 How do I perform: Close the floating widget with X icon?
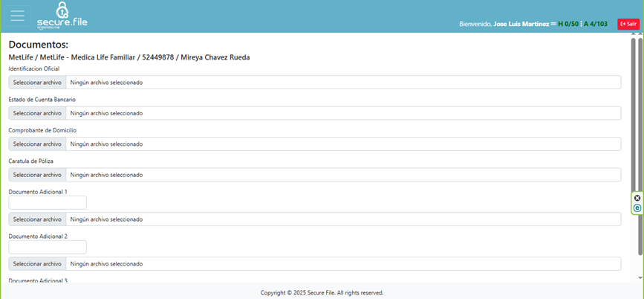637,198
